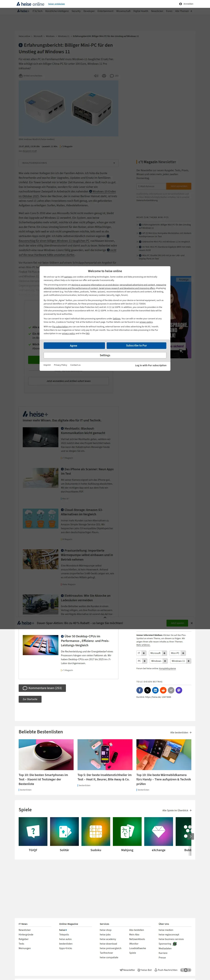The height and width of the screenshot is (980, 210).
Task: Open cookie Settings button
Action: pyautogui.click(x=105, y=355)
